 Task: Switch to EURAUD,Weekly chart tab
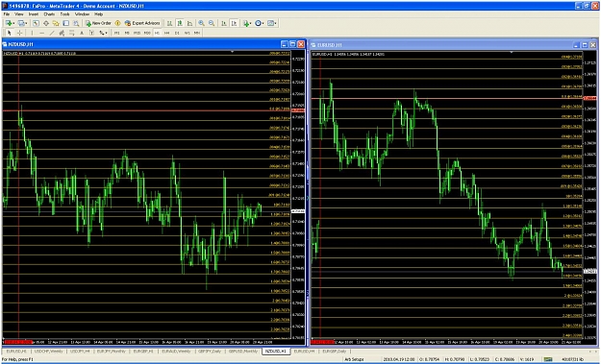(176, 351)
